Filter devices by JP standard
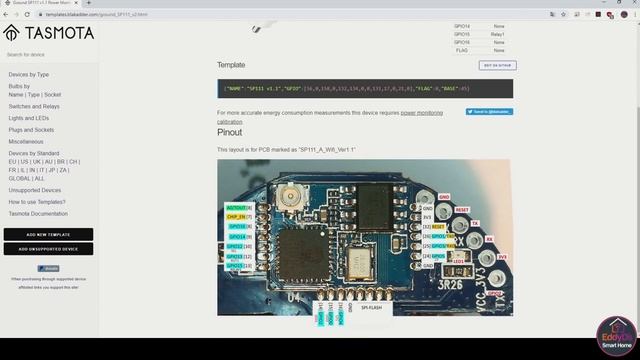 coord(52,170)
